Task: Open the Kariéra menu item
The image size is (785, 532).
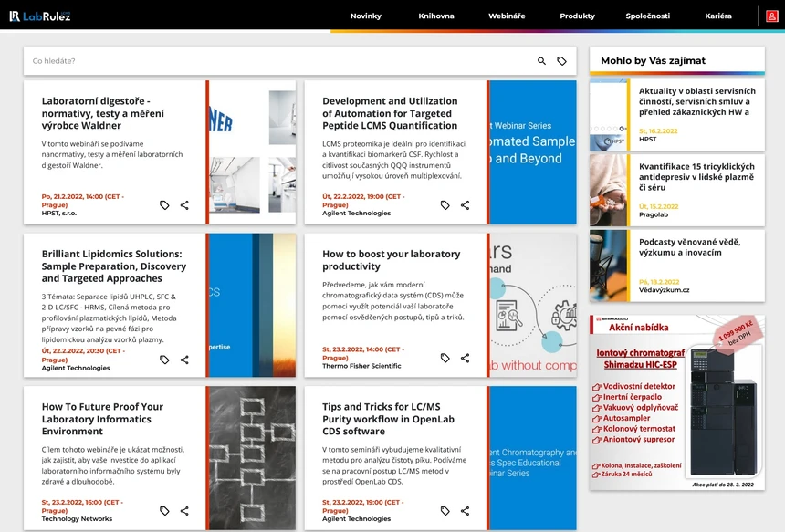Action: pyautogui.click(x=718, y=16)
